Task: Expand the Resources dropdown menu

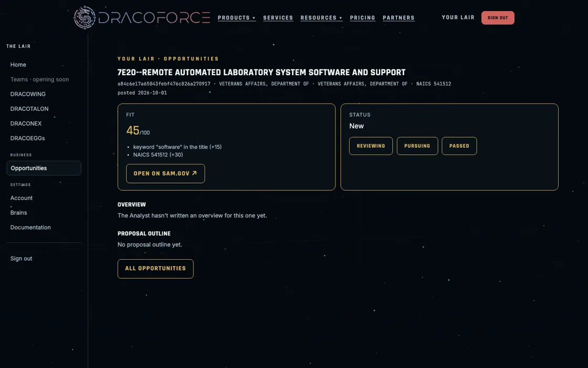Action: [x=321, y=18]
